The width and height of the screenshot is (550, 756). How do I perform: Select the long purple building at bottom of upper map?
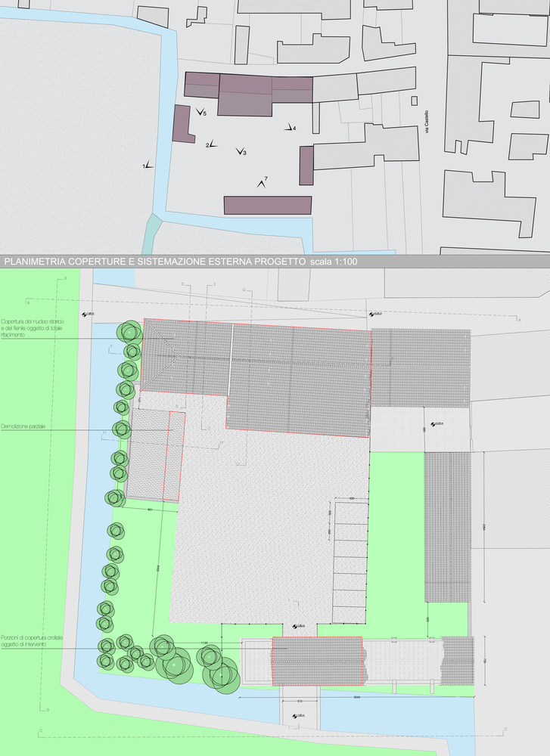pyautogui.click(x=267, y=205)
